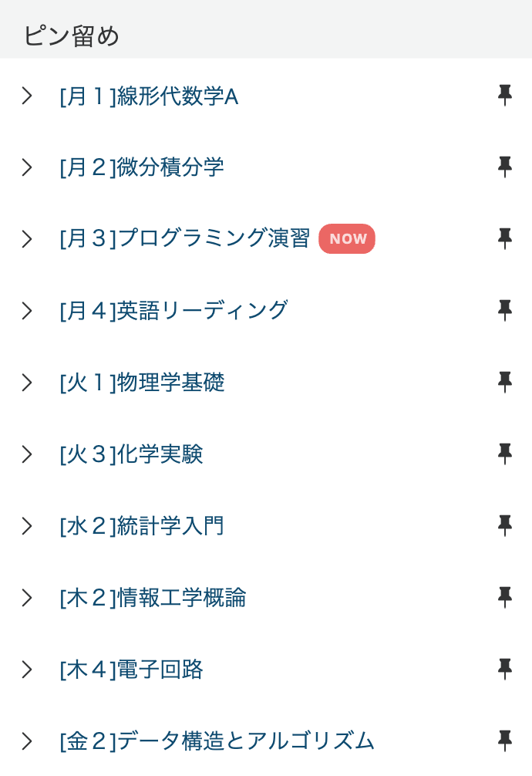The image size is (532, 776).
Task: Click the pin icon for [木２]情報工学概論
Action: 504,597
